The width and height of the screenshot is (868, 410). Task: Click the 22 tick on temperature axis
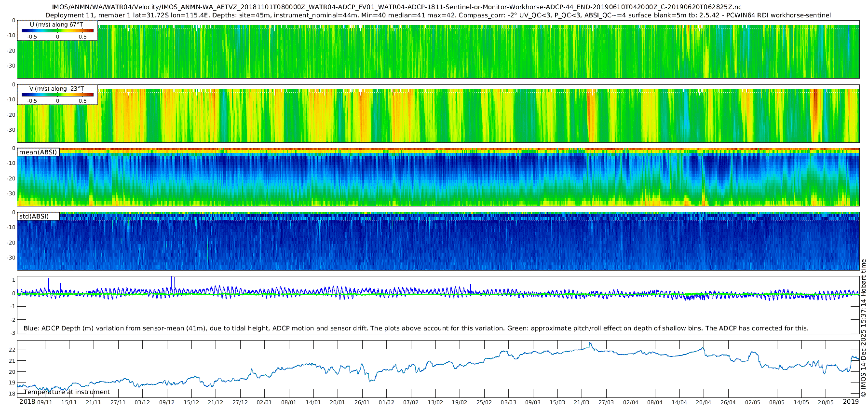click(x=12, y=350)
